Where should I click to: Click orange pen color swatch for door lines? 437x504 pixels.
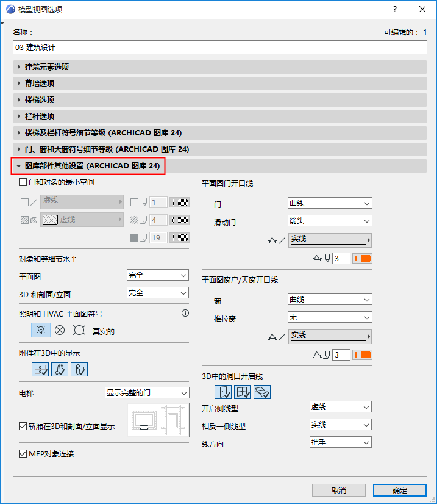pos(363,259)
